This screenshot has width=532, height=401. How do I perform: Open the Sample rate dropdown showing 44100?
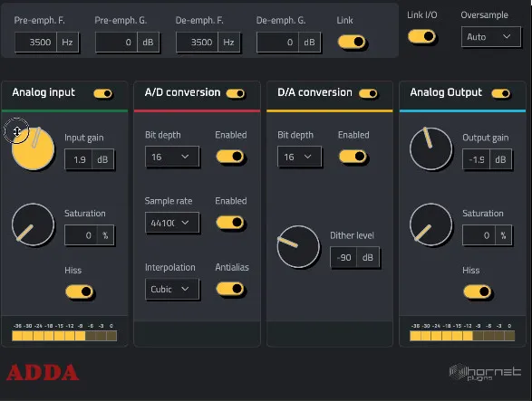pyautogui.click(x=172, y=223)
